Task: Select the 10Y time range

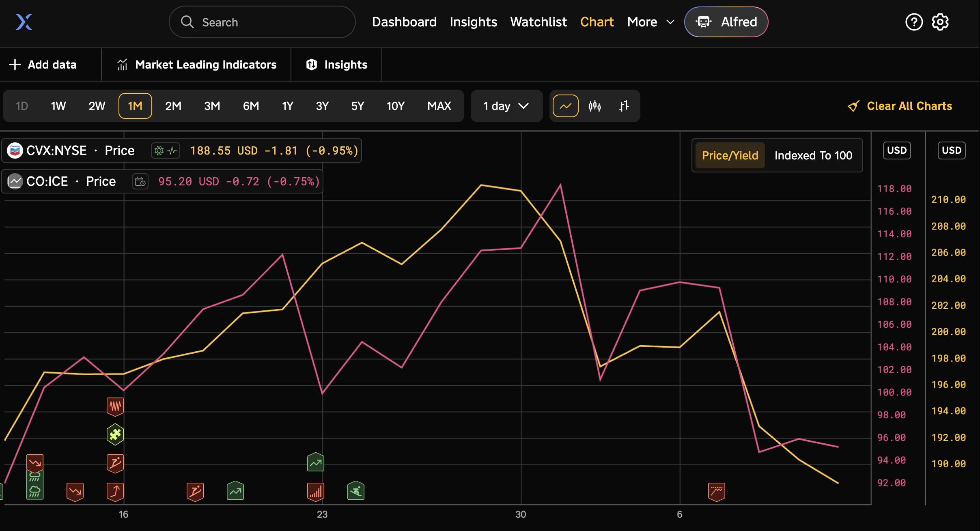Action: (395, 106)
